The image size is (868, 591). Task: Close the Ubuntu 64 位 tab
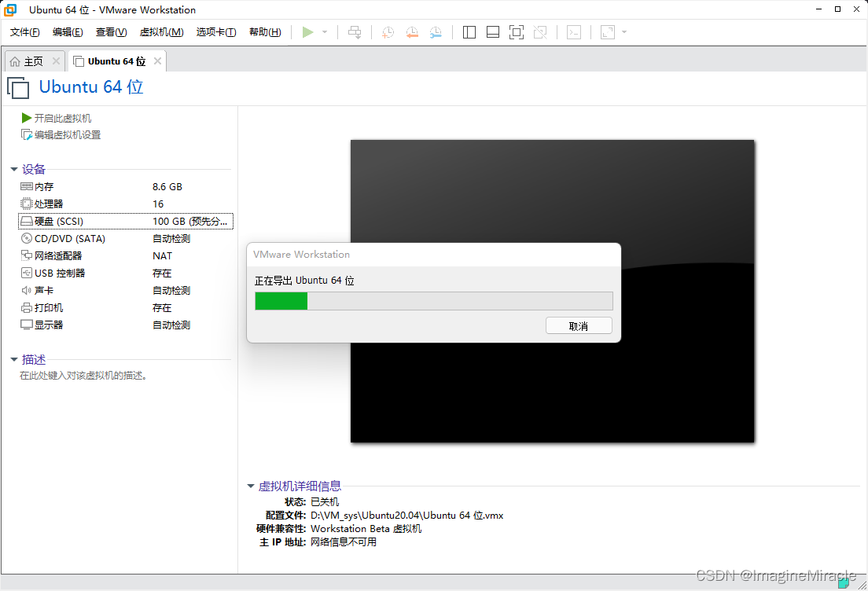pos(158,61)
